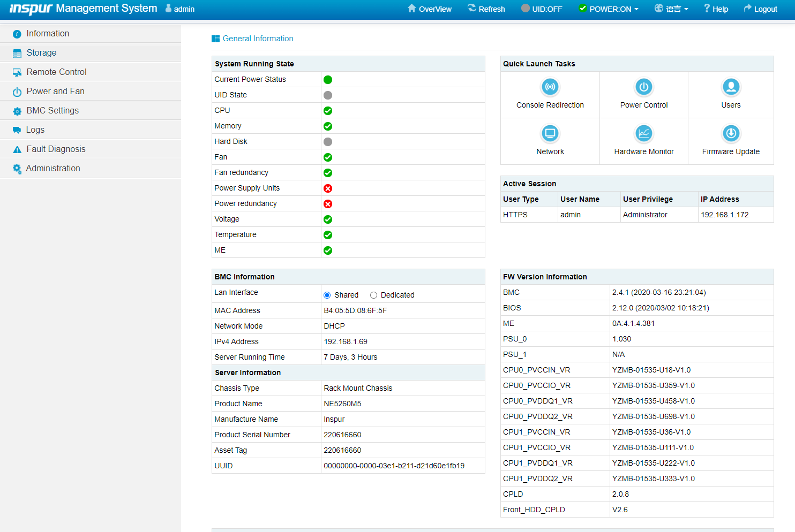The image size is (795, 532).
Task: Expand the Storage sidebar section
Action: (42, 53)
